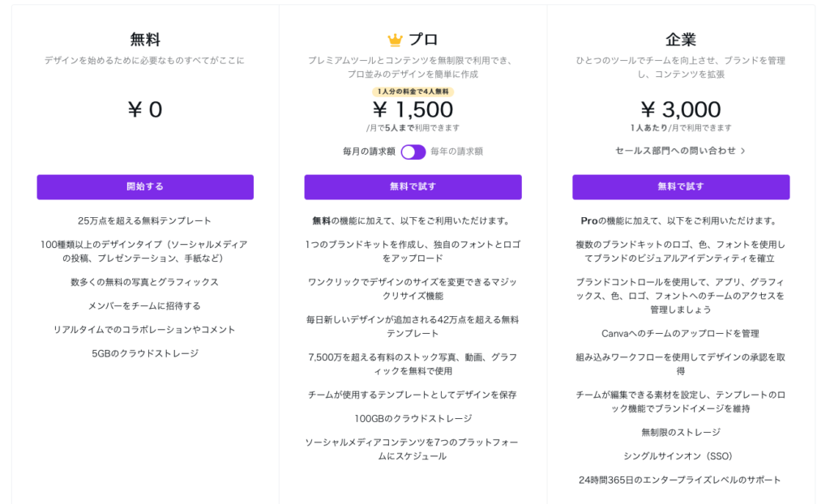The width and height of the screenshot is (830, 504).
Task: Click the 1人分の料金で4人無料 badge
Action: coord(413,92)
